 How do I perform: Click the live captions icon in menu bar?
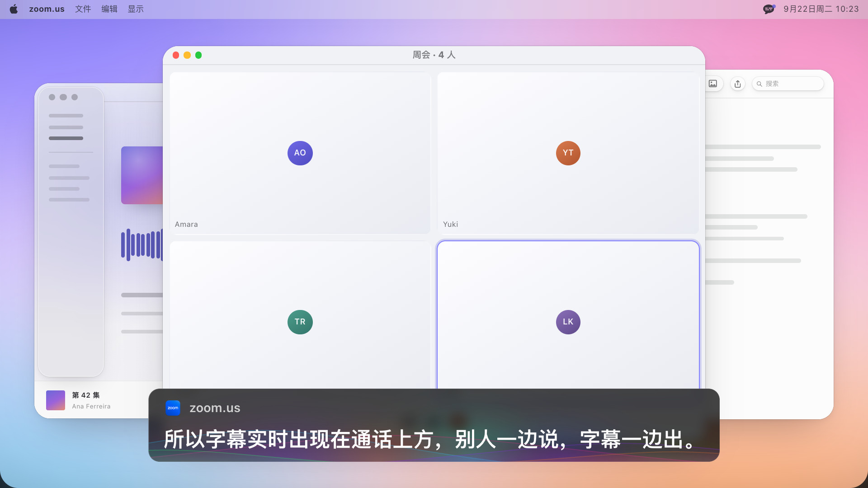[x=769, y=9]
